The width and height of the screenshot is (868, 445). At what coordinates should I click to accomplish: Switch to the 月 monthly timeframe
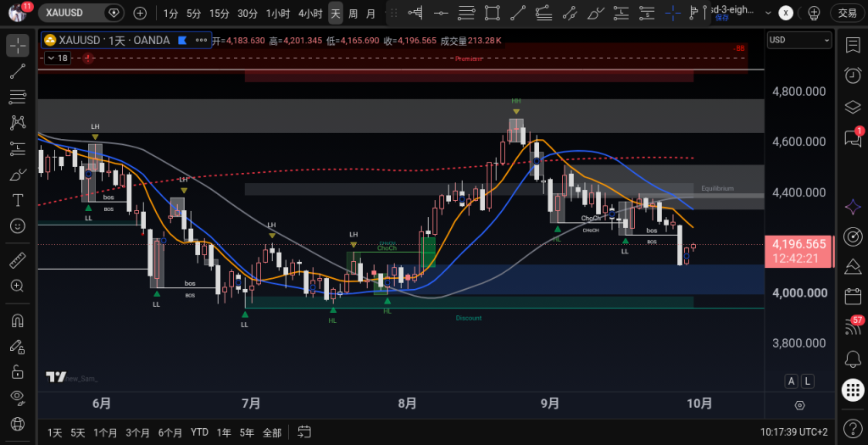371,14
